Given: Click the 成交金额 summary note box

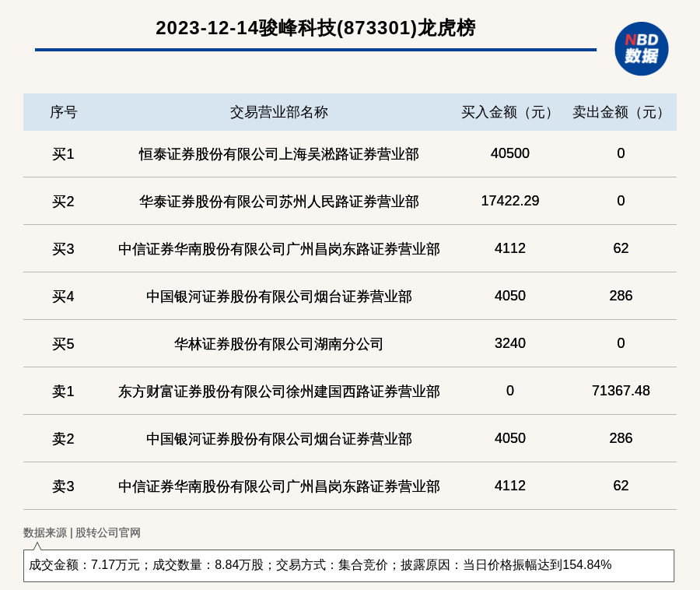Looking at the screenshot, I should click(x=348, y=565).
